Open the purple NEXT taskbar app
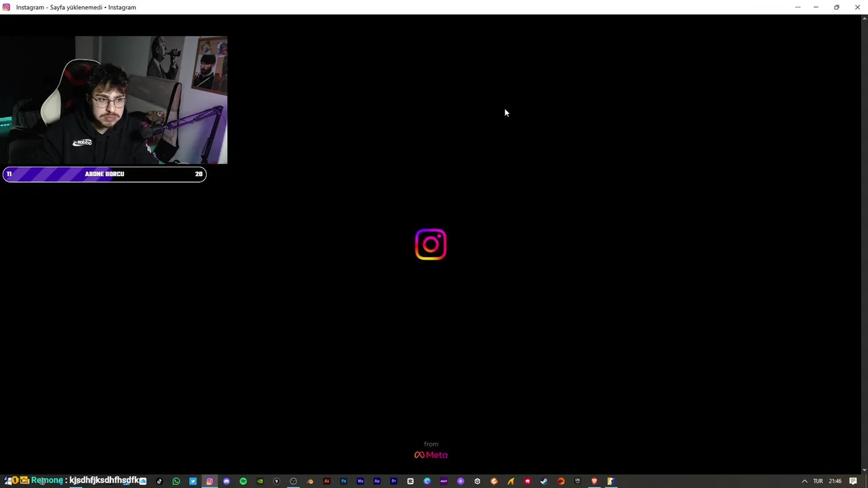 point(444,481)
